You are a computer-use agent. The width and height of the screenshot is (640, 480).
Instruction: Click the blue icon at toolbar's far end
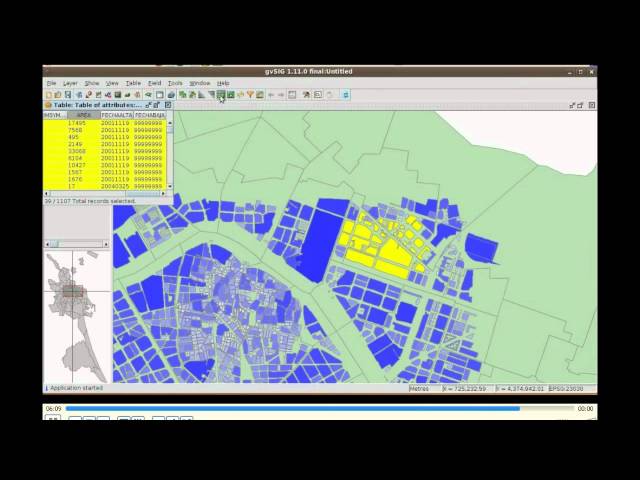click(346, 95)
